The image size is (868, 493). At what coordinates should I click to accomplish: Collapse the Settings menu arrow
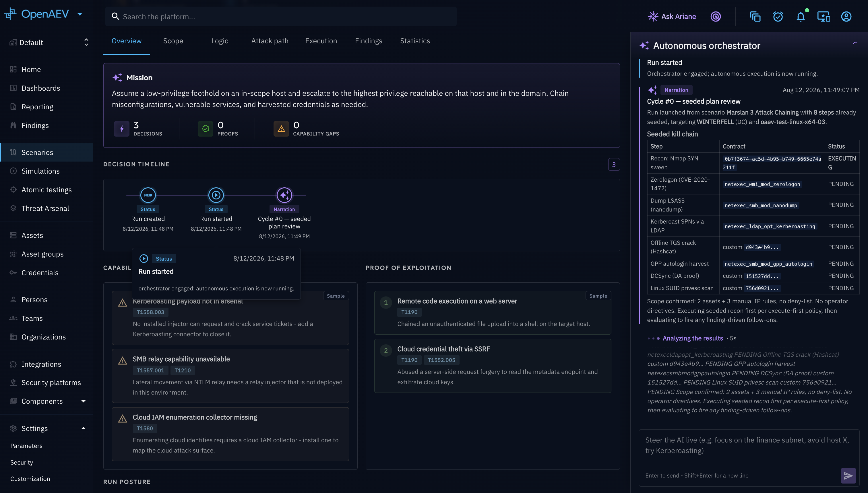point(83,428)
